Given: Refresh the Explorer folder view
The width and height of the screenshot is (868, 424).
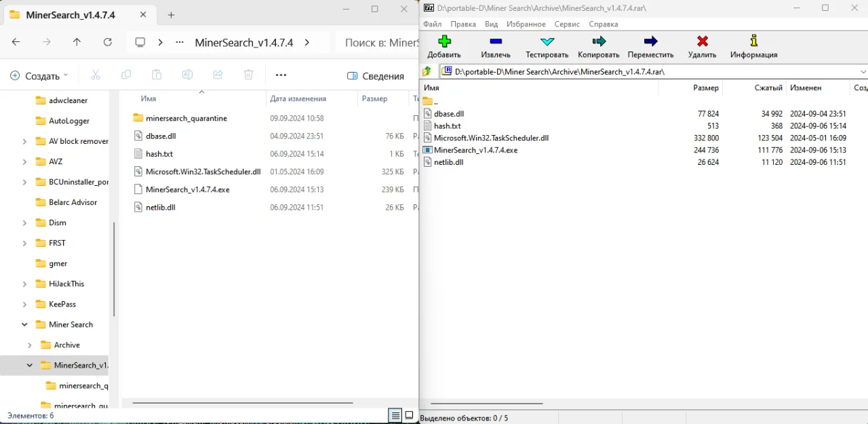Looking at the screenshot, I should click(x=107, y=42).
